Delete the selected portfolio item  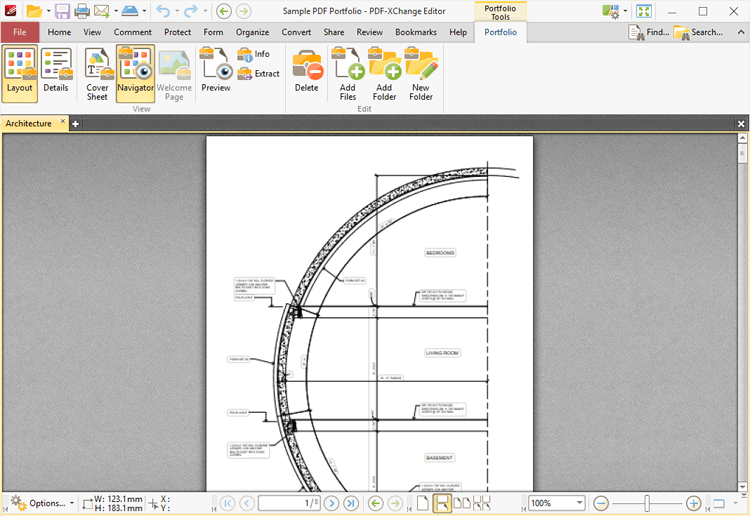(x=307, y=74)
